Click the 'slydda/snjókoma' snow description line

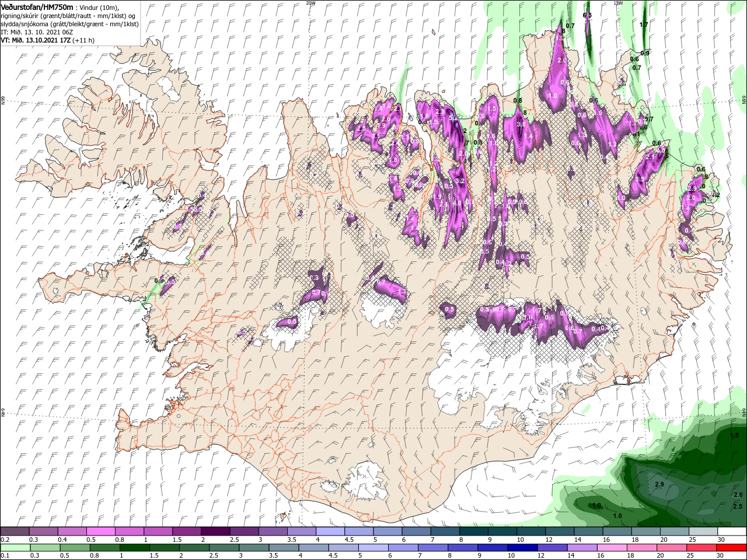pos(69,23)
